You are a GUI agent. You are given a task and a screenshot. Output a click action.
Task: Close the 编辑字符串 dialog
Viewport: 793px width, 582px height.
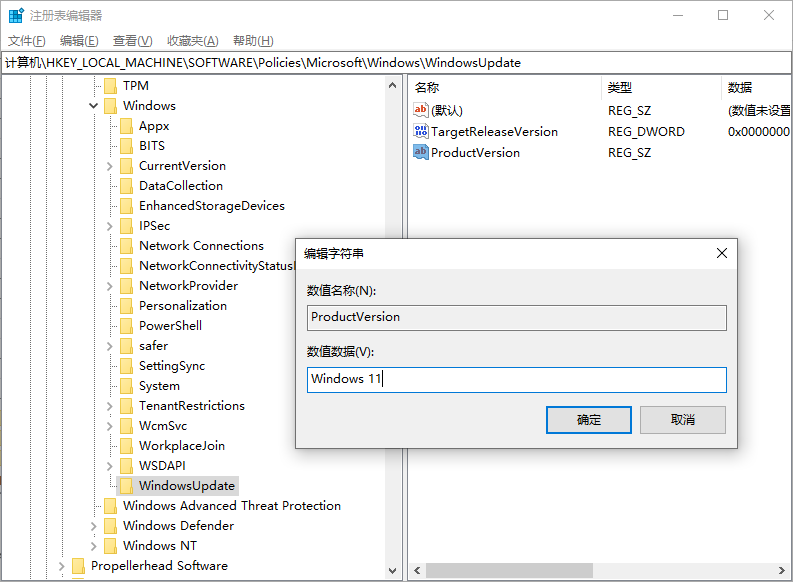pyautogui.click(x=722, y=253)
